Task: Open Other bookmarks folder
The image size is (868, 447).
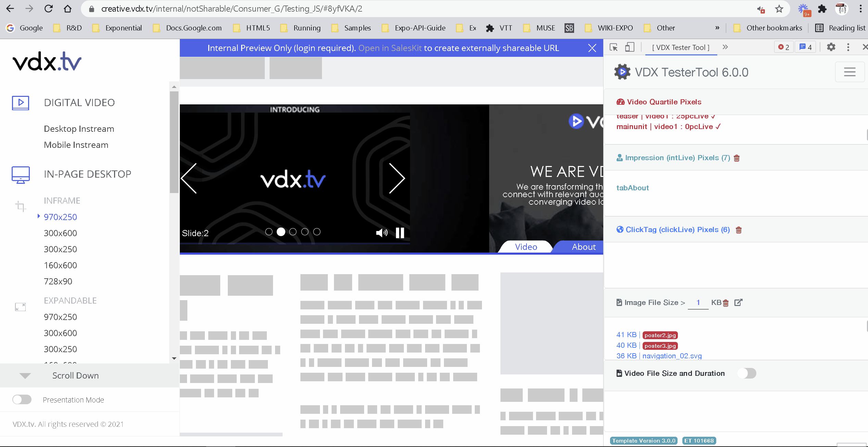Action: click(x=768, y=28)
